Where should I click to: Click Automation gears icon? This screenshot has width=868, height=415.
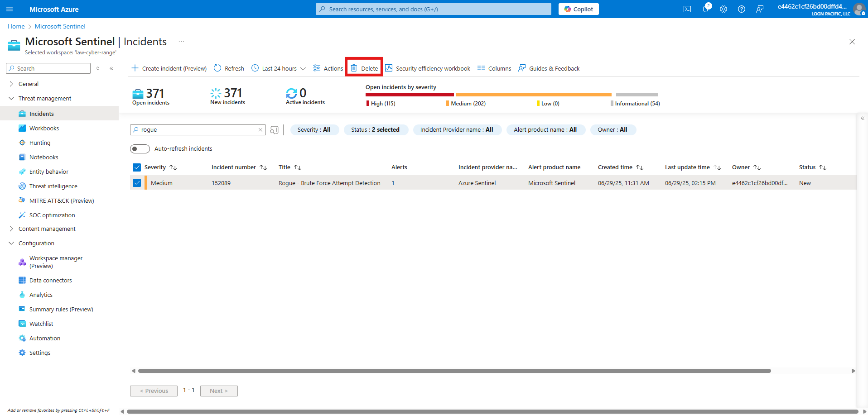(x=22, y=338)
